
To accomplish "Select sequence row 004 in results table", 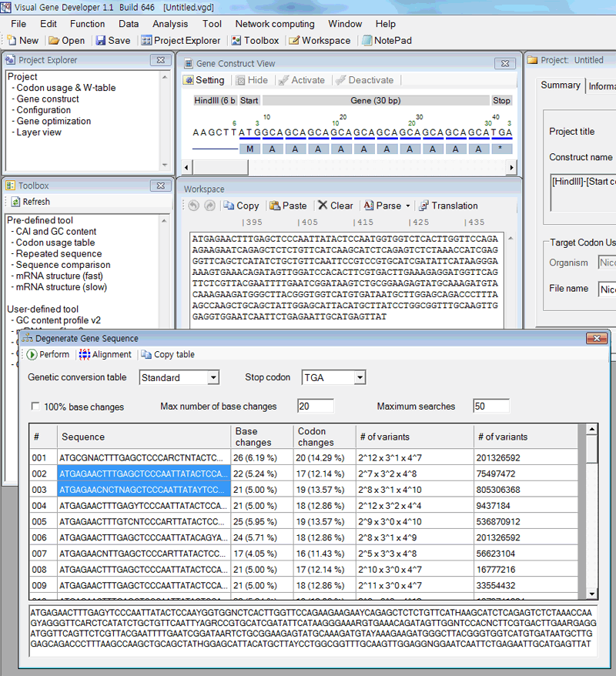I will pyautogui.click(x=144, y=506).
